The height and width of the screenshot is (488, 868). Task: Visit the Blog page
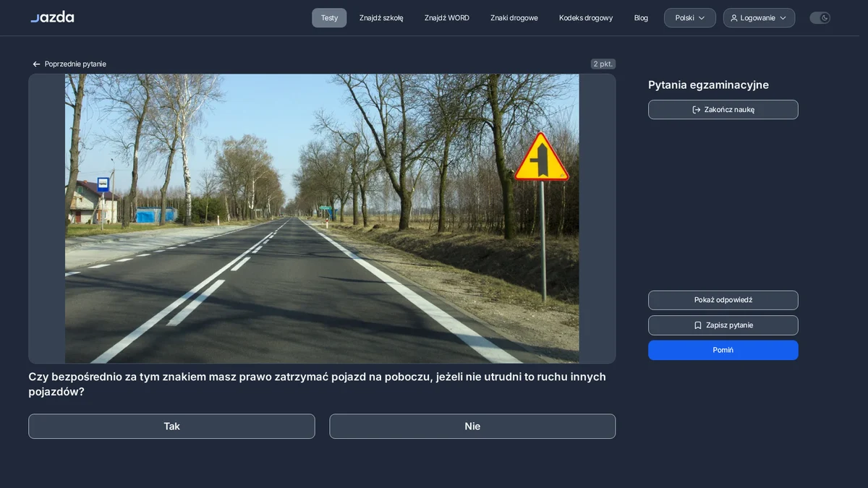click(641, 18)
